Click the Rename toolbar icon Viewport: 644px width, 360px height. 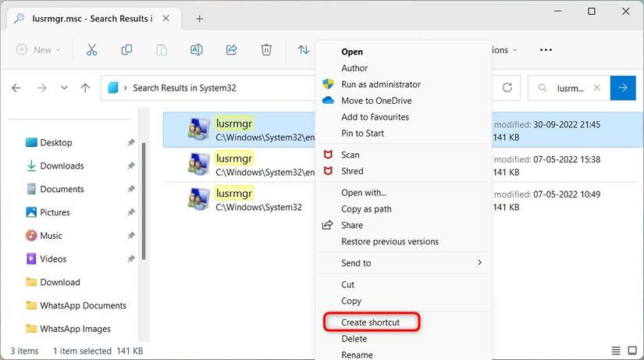coord(197,50)
